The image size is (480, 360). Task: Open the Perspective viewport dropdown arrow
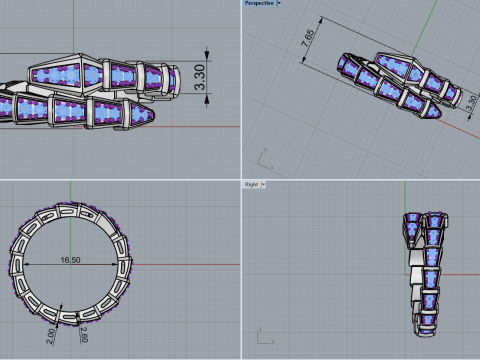click(279, 3)
